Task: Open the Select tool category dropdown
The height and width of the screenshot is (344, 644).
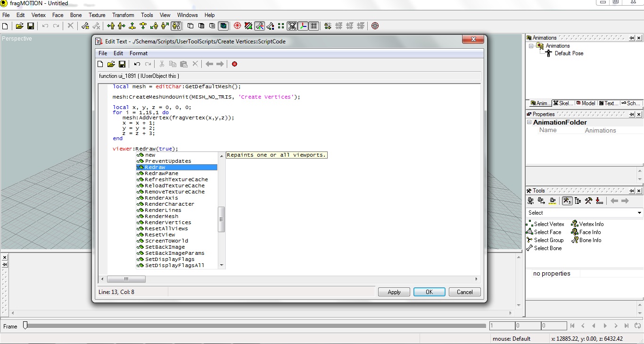Action: pos(639,213)
